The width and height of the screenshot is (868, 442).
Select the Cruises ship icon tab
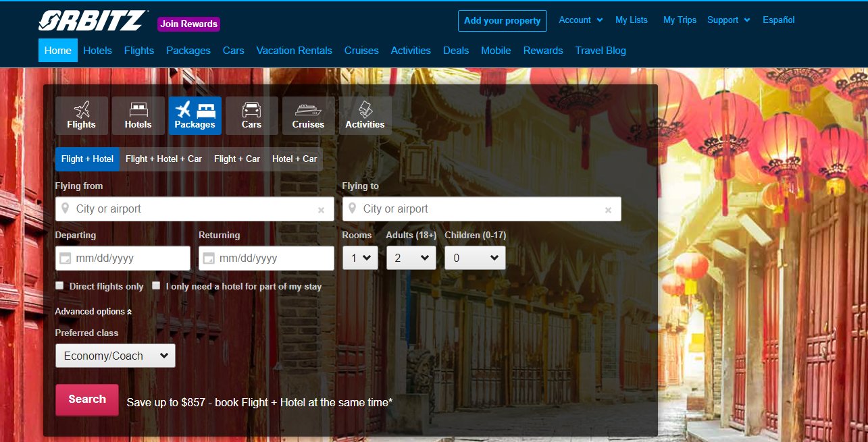pos(308,115)
